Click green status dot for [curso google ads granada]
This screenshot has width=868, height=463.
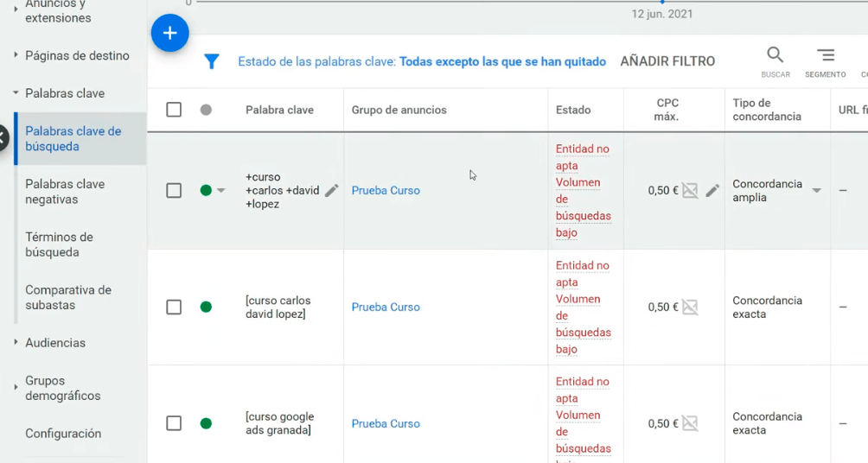point(206,424)
